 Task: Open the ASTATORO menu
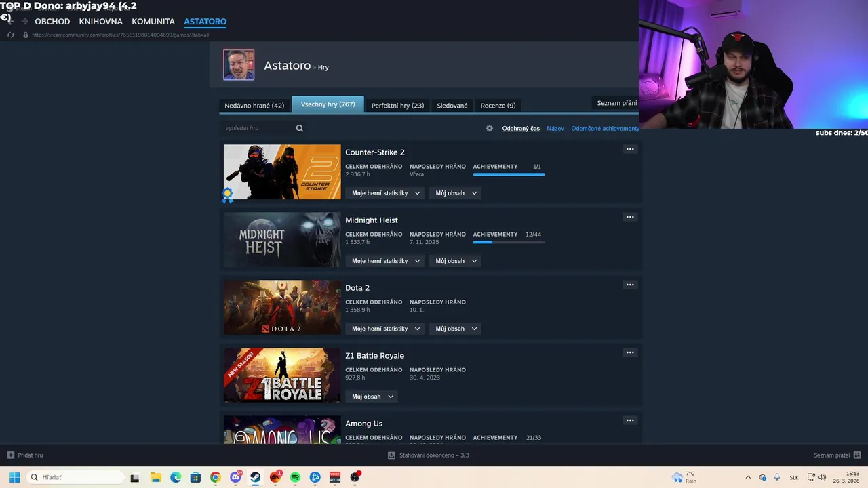pos(205,22)
